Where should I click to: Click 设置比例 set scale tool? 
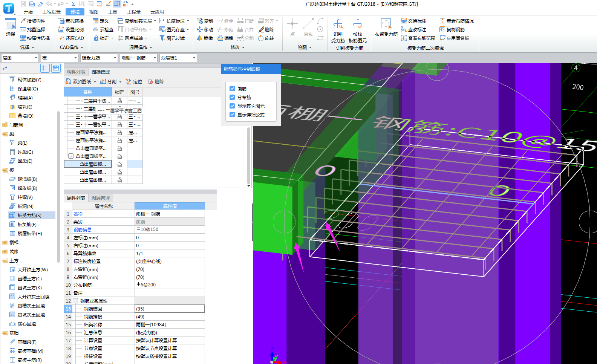71,30
